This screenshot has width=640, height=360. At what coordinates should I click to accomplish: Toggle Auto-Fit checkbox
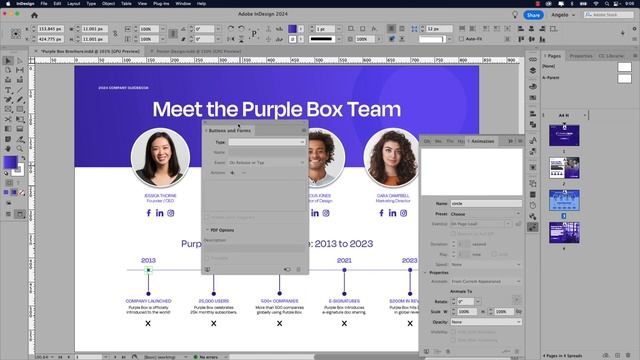[x=461, y=39]
